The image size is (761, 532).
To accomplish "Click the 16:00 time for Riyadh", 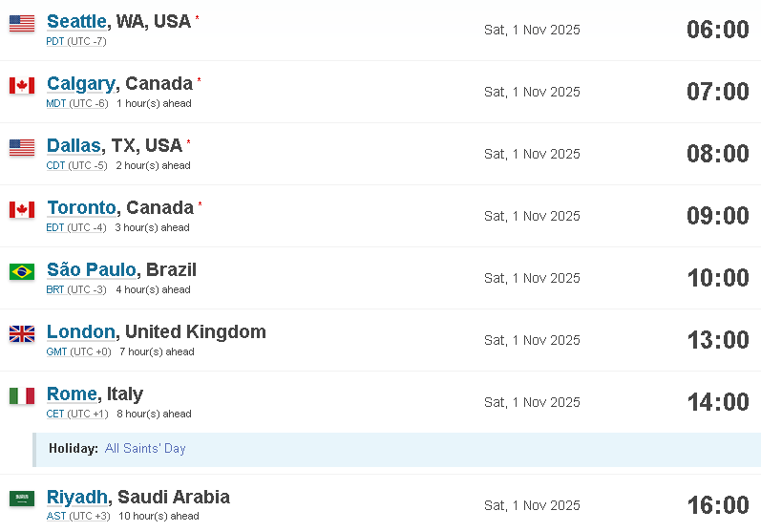I will pyautogui.click(x=718, y=505).
